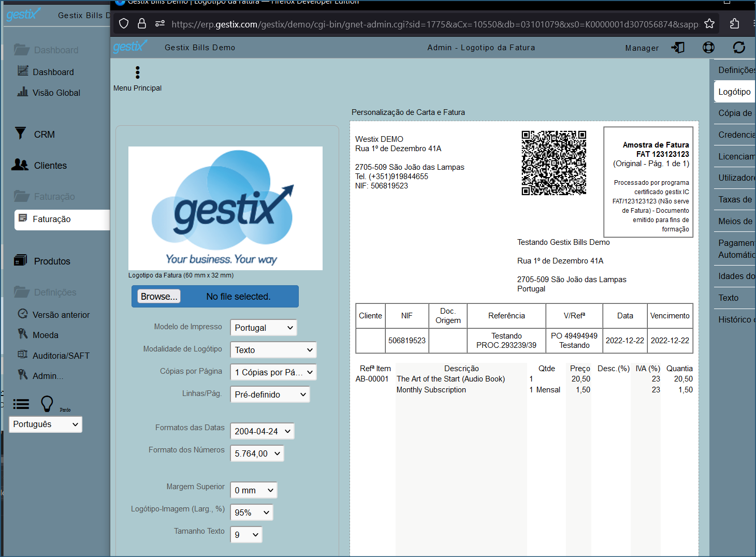Open the Firefox extensions puzzle icon
756x557 pixels.
(734, 23)
